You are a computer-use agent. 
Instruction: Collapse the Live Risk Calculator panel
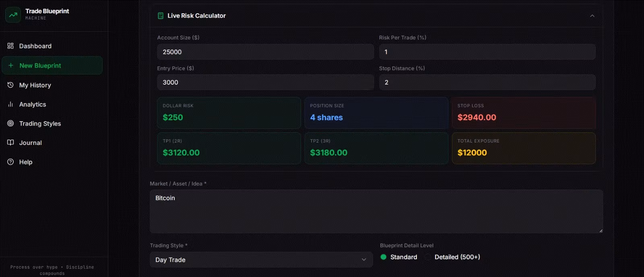592,16
